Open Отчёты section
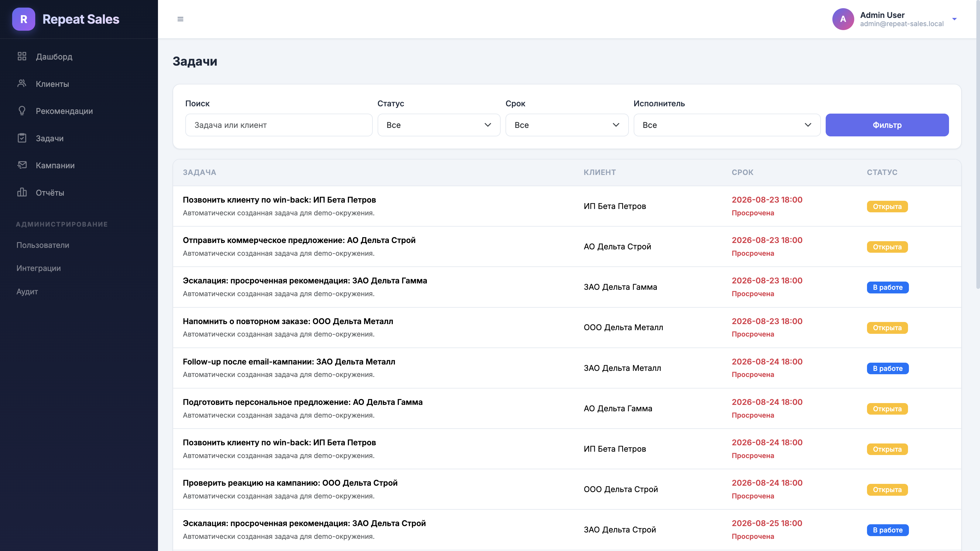The width and height of the screenshot is (980, 551). point(50,193)
